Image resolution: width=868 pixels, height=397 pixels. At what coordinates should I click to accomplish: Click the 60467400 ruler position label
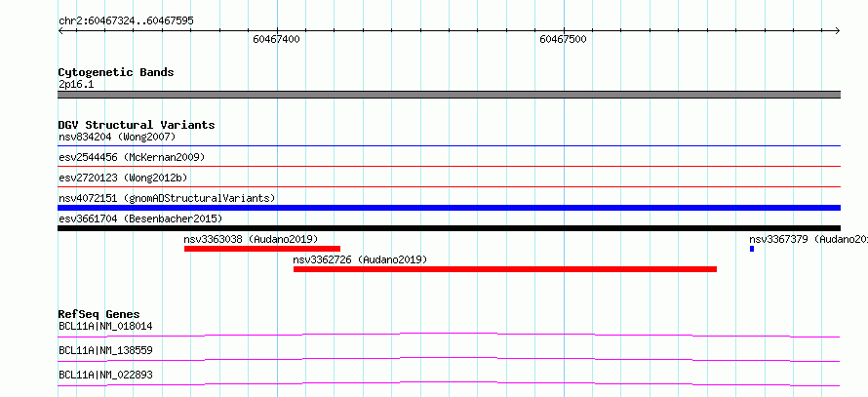click(276, 39)
